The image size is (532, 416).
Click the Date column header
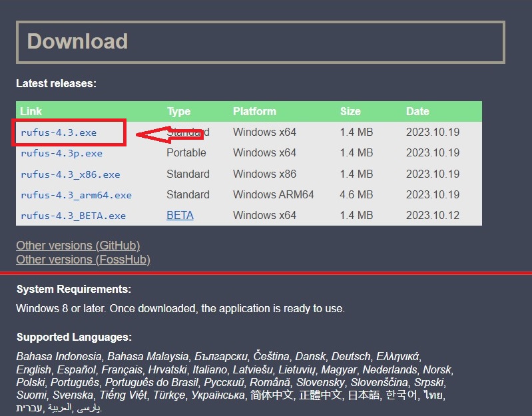[417, 111]
